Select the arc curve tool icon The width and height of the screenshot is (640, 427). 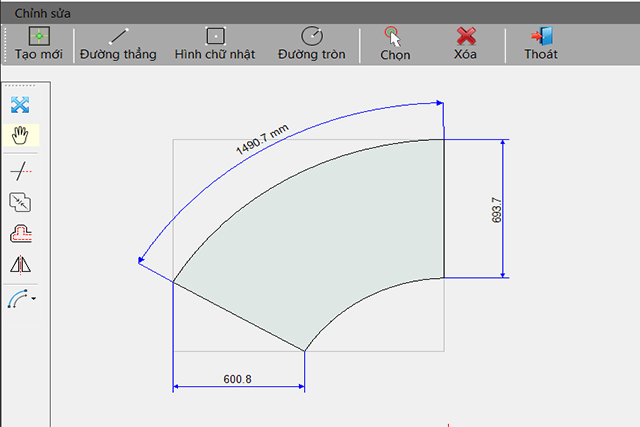(18, 298)
